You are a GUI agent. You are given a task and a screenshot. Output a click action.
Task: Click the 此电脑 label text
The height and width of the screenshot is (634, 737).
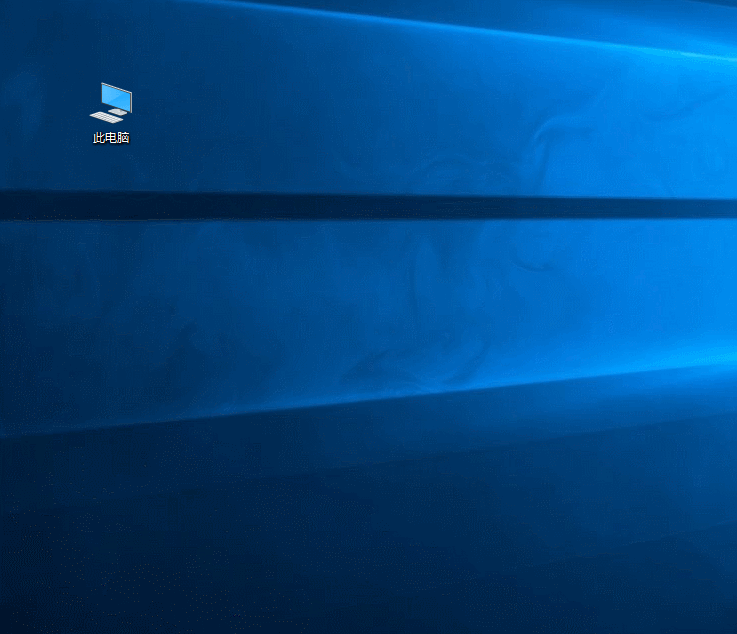coord(111,138)
